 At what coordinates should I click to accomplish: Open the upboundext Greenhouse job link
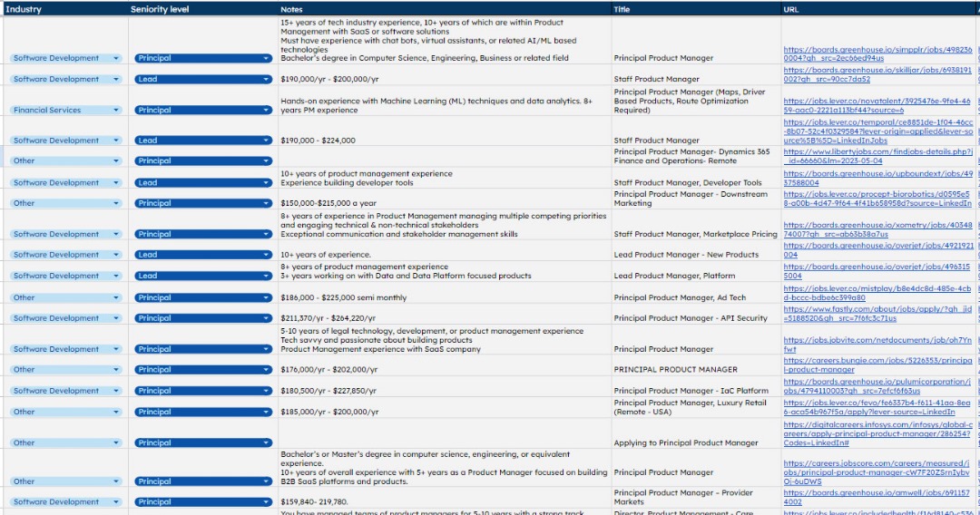point(878,179)
